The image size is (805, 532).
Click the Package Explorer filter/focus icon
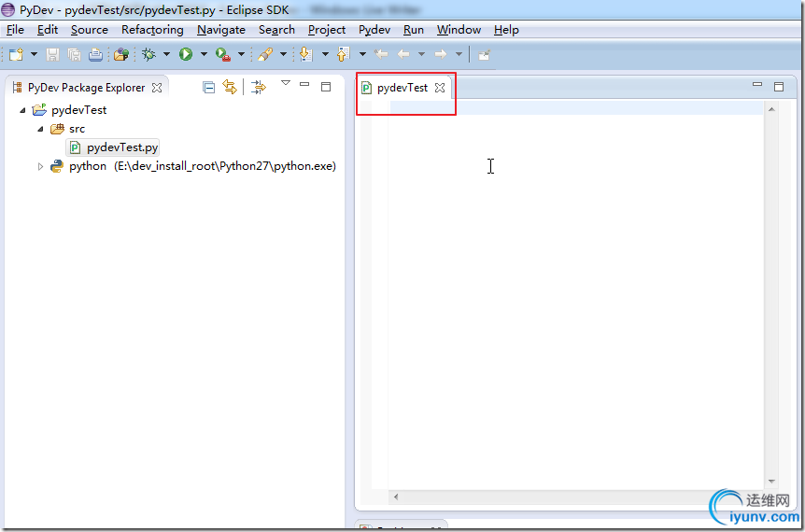tap(259, 87)
